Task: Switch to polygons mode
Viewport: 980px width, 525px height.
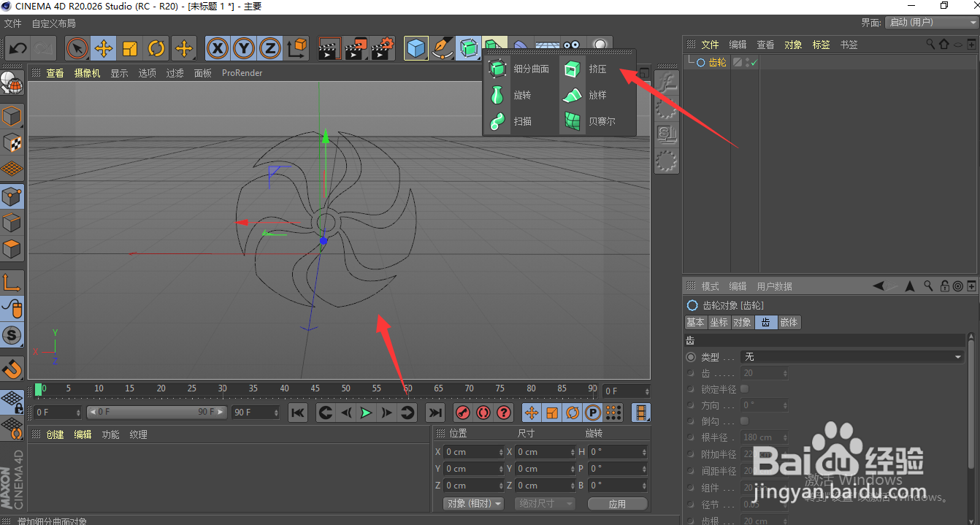Action: 12,248
